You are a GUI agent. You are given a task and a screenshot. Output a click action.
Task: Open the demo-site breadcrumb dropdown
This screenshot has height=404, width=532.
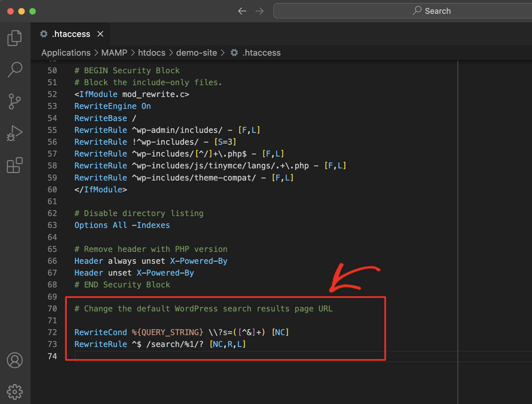[x=197, y=53]
